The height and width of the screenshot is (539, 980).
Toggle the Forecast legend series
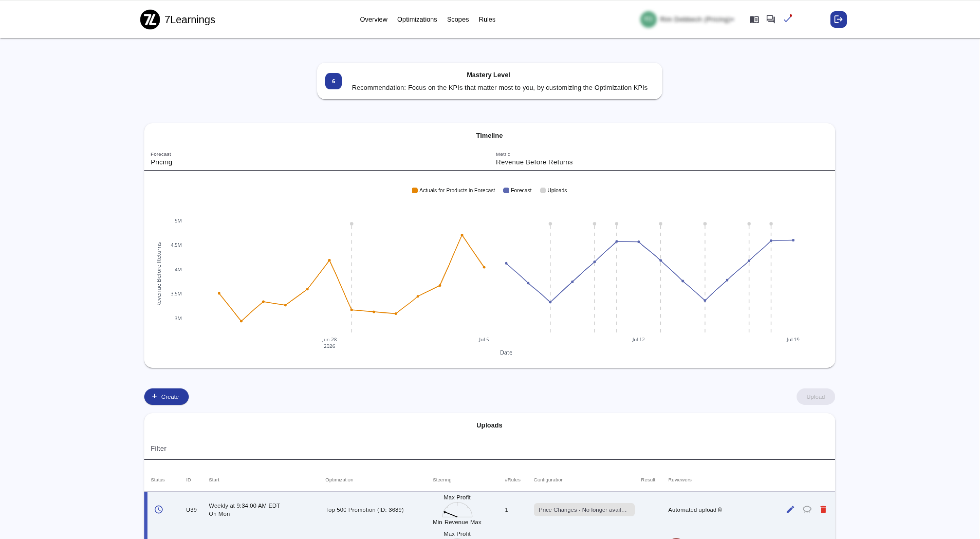517,190
